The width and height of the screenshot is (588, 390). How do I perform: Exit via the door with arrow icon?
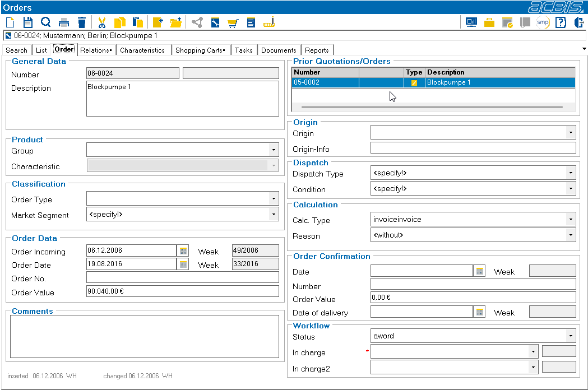(579, 22)
